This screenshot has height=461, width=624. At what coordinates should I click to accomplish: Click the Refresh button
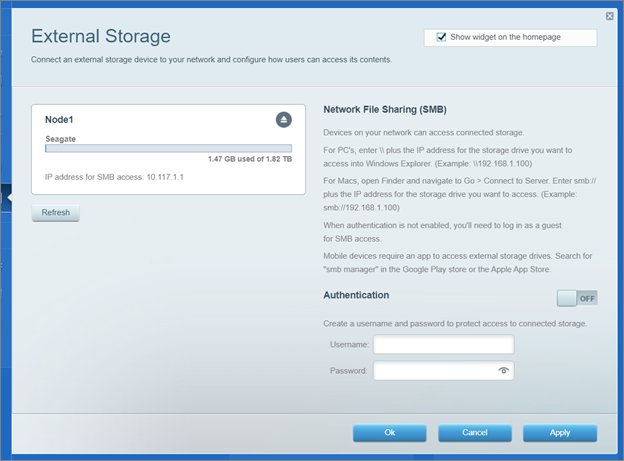pos(56,213)
